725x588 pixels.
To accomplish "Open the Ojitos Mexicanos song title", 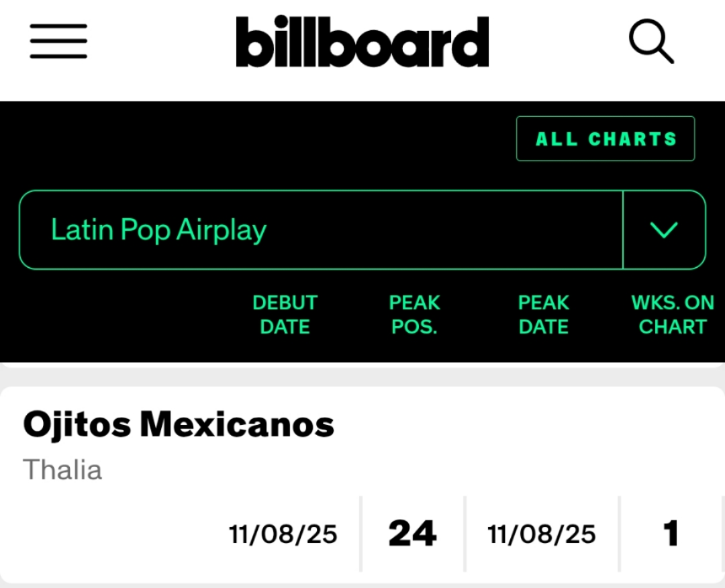I will (x=179, y=425).
